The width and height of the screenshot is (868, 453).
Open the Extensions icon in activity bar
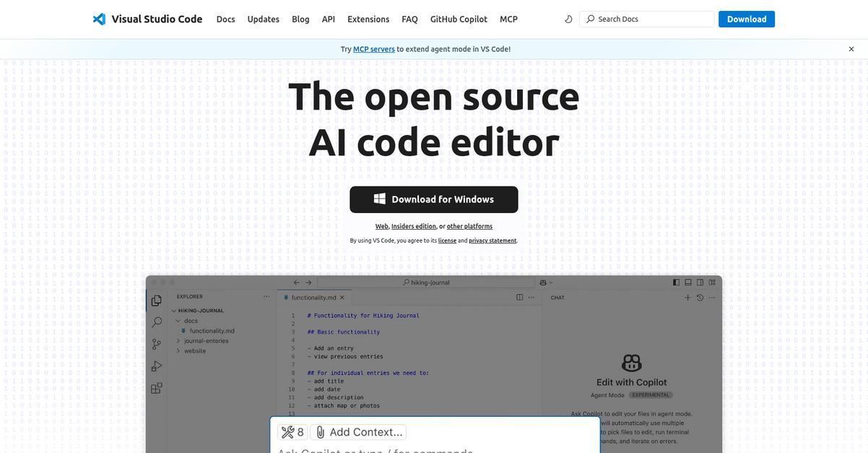click(157, 389)
